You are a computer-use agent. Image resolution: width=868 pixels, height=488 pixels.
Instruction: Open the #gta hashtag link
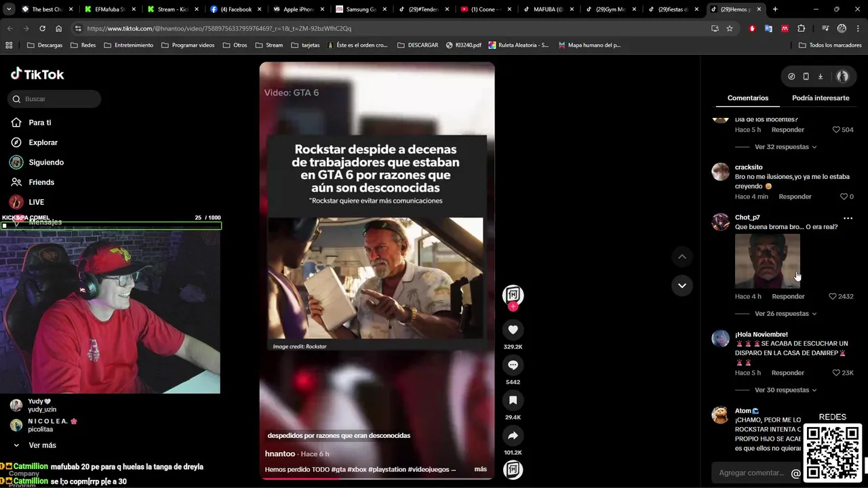(339, 469)
